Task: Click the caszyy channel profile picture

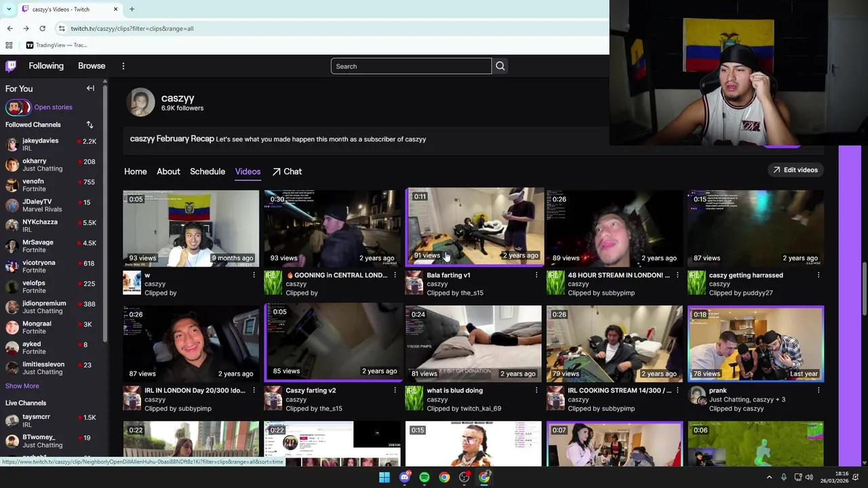Action: [x=140, y=102]
